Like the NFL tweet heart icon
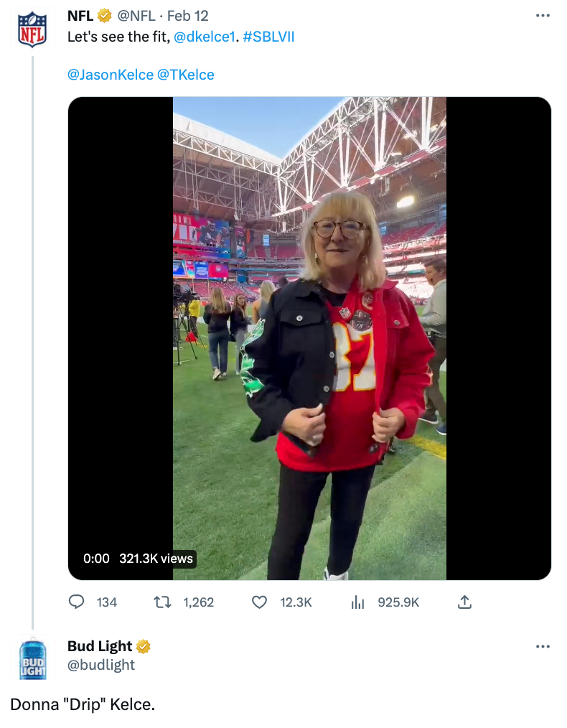 [x=260, y=602]
